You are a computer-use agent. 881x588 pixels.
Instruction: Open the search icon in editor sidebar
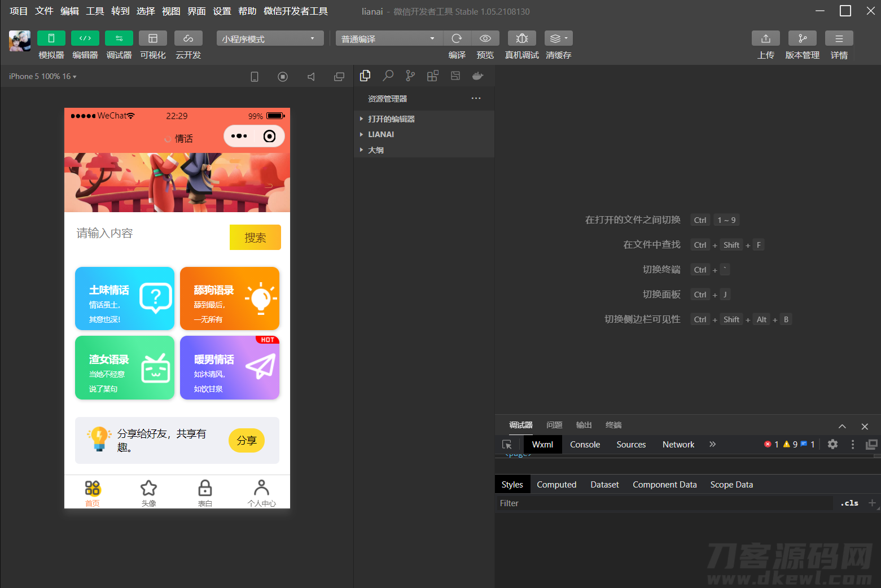click(x=388, y=76)
